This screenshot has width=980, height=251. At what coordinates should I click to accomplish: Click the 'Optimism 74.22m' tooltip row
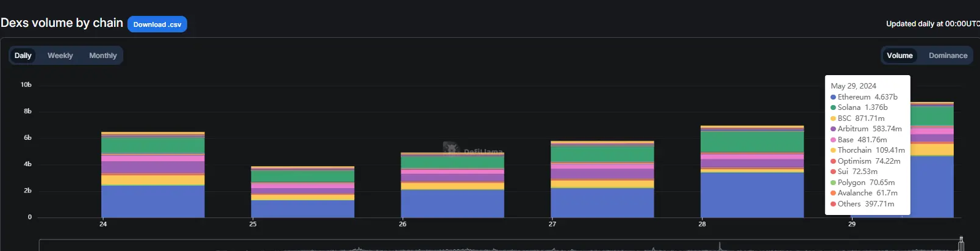tap(865, 161)
